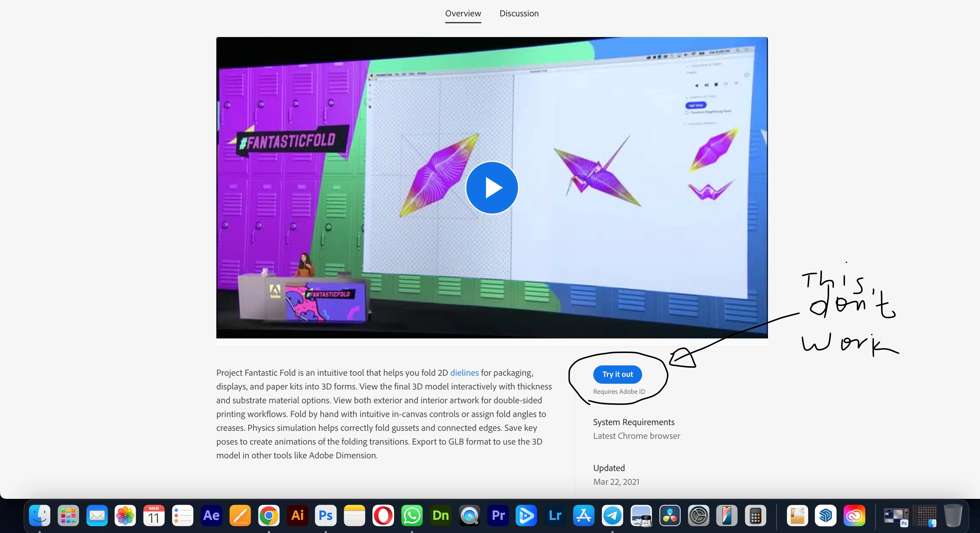The height and width of the screenshot is (533, 980).
Task: Open the Creative Cloud dock icon
Action: [x=854, y=515]
